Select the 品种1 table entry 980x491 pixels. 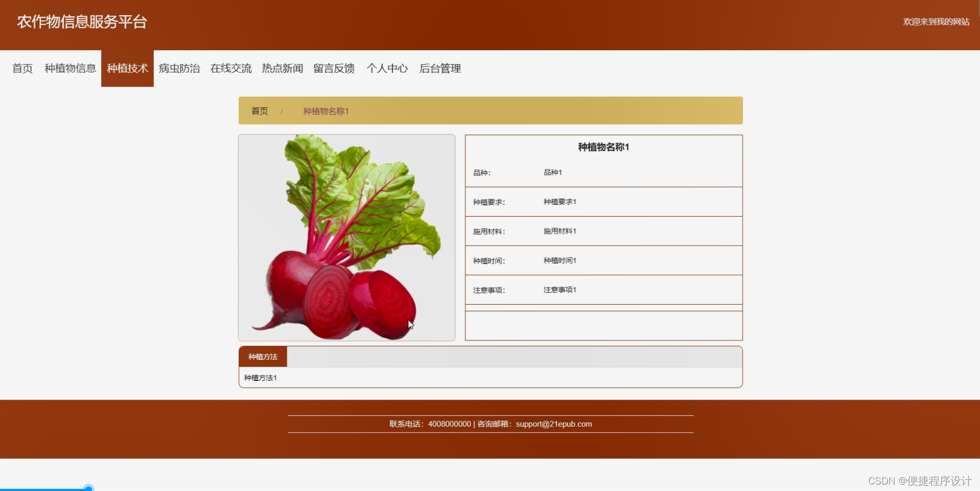[552, 172]
